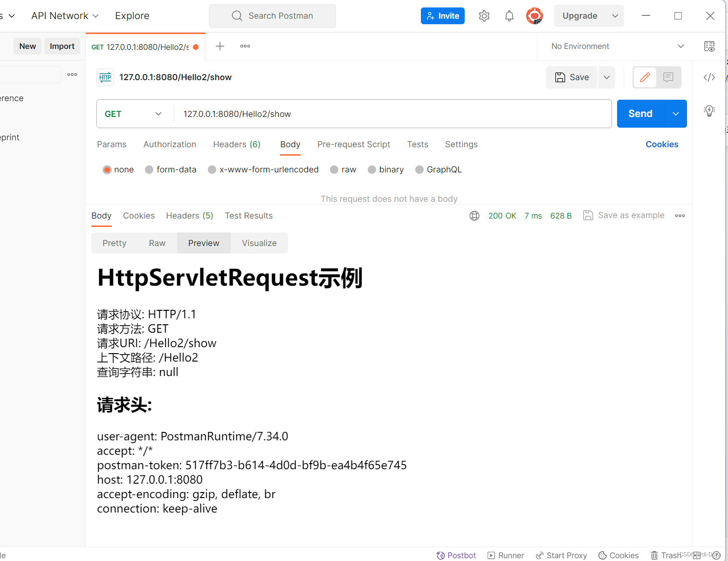
Task: Open the No Environment selector
Action: click(618, 46)
